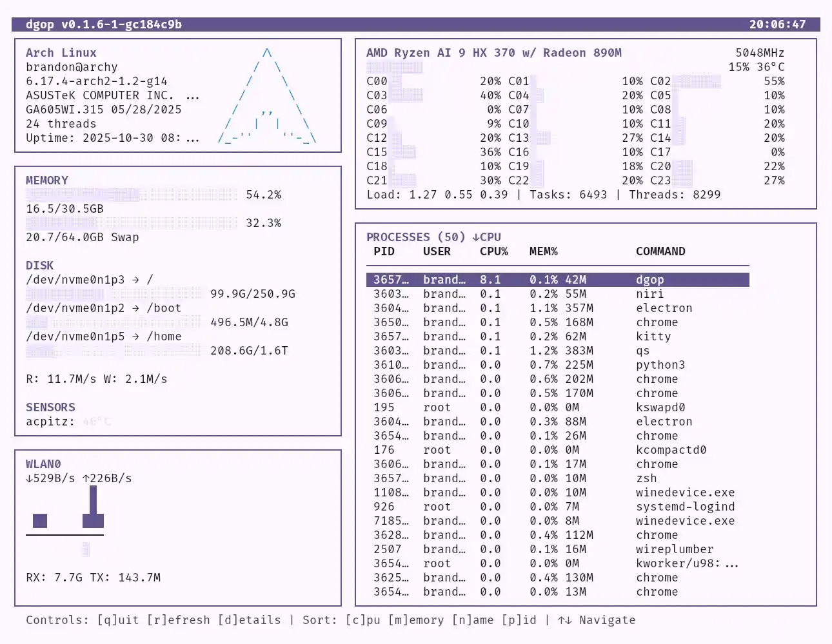Click the memory usage bar at 54.2%
Image resolution: width=832 pixels, height=644 pixels.
click(x=131, y=195)
